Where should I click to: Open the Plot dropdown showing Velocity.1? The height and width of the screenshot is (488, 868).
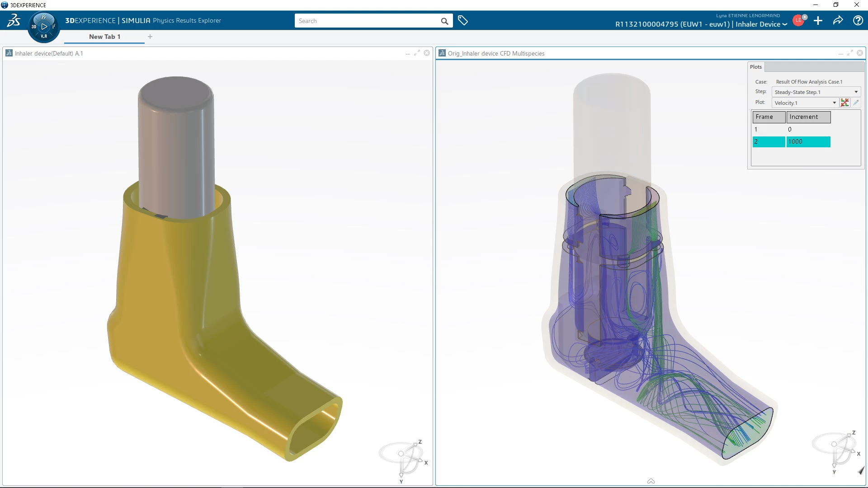point(805,103)
